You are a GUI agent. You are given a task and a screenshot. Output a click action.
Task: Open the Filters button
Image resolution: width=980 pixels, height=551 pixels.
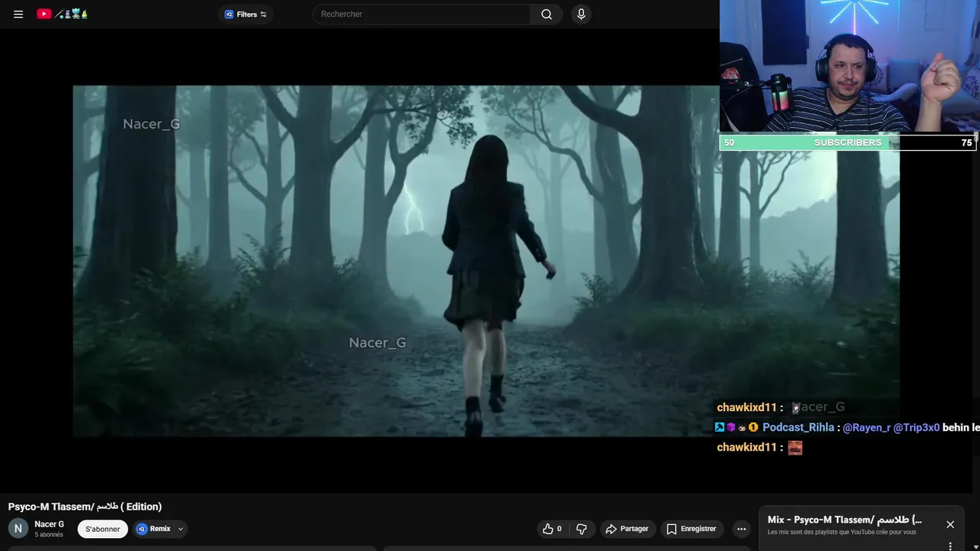point(245,14)
